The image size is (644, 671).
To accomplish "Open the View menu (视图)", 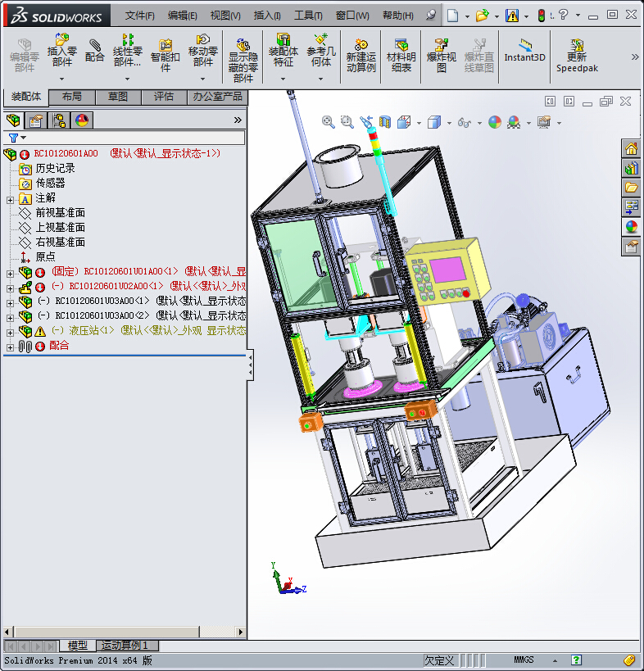I will (x=225, y=16).
